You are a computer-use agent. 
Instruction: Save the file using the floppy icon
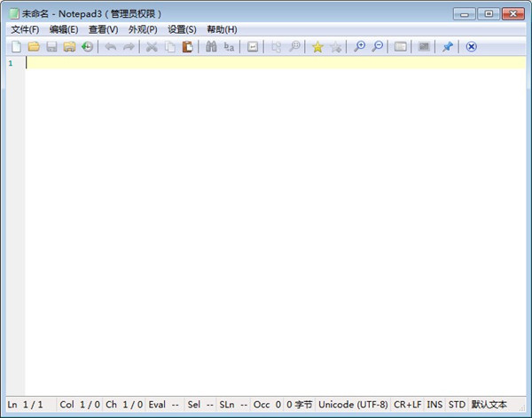(x=51, y=46)
